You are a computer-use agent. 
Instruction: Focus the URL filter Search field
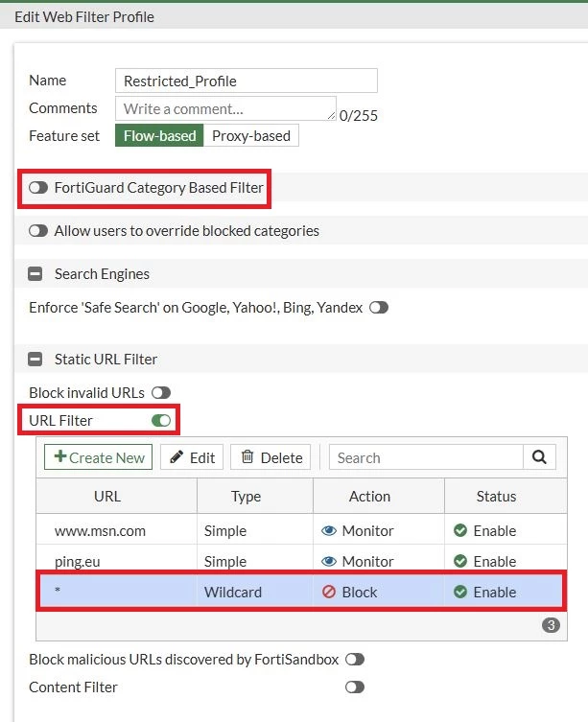click(426, 457)
